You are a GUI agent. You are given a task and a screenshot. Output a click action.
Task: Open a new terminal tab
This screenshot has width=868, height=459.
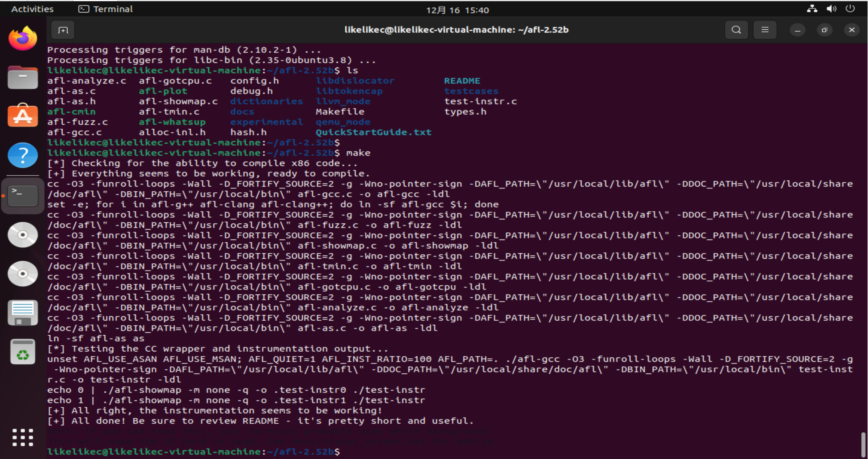click(63, 30)
